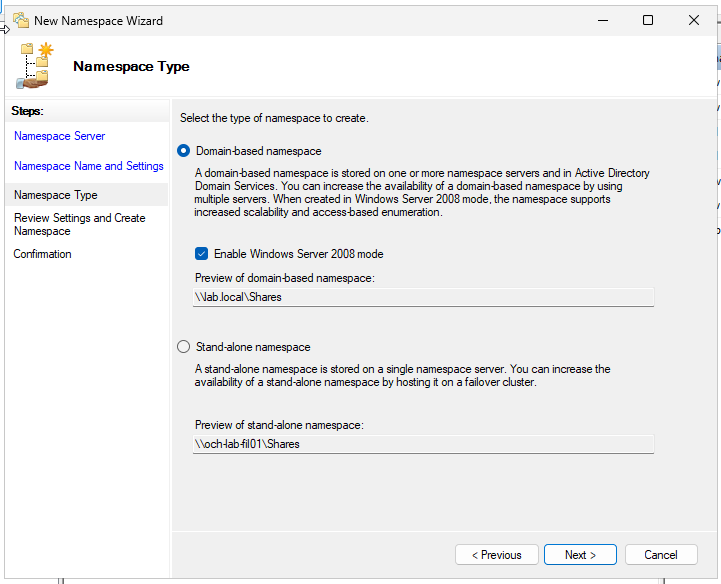Select the Stand-alone namespace radio button

coord(183,347)
